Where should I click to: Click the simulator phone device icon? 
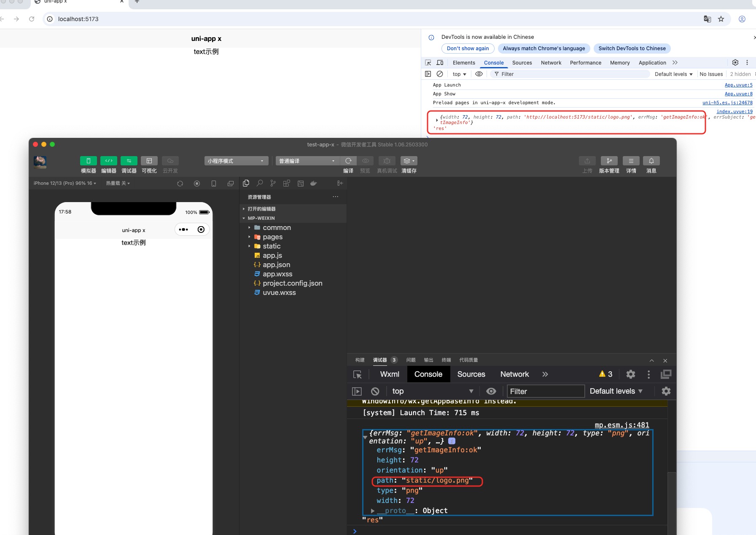click(x=214, y=184)
